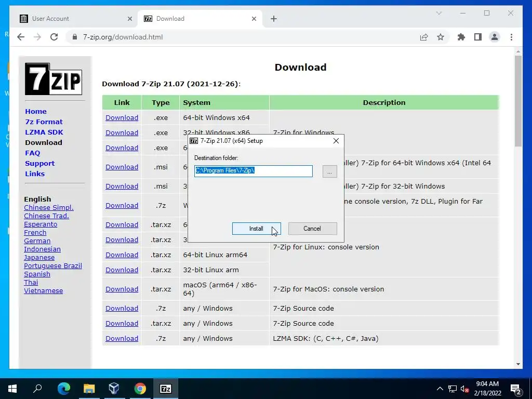The image size is (532, 399).
Task: Open network status tray icon
Action: (x=453, y=389)
